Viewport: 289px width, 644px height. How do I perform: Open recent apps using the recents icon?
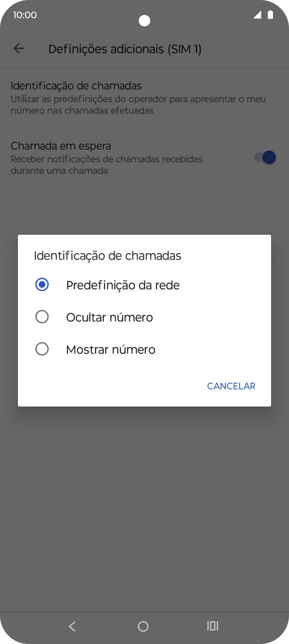point(212,626)
